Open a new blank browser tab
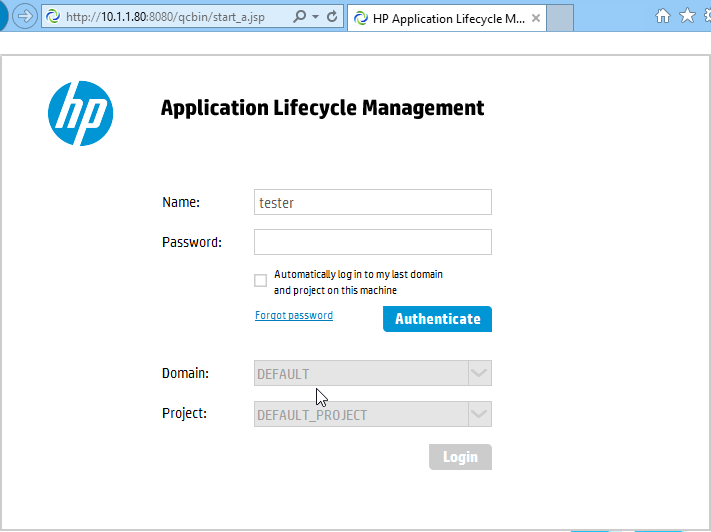 tap(560, 17)
